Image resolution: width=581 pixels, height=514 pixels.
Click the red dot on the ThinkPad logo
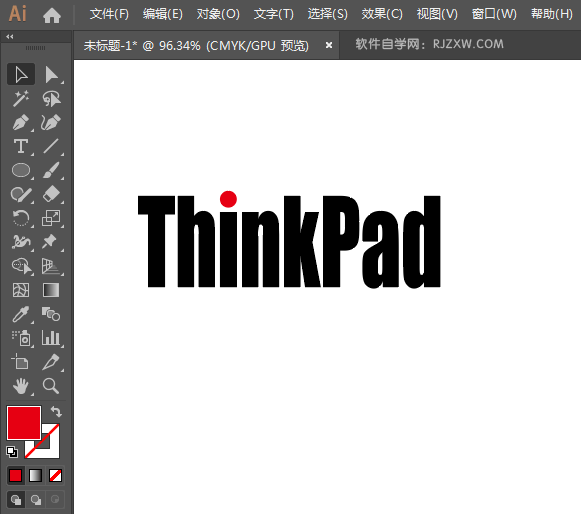coord(228,199)
